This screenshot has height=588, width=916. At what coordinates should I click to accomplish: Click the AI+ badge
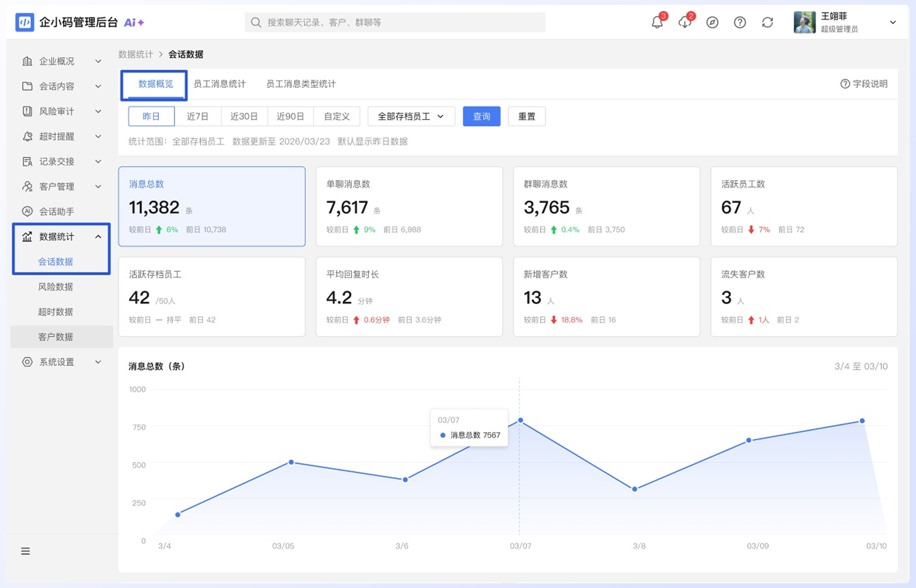point(134,22)
